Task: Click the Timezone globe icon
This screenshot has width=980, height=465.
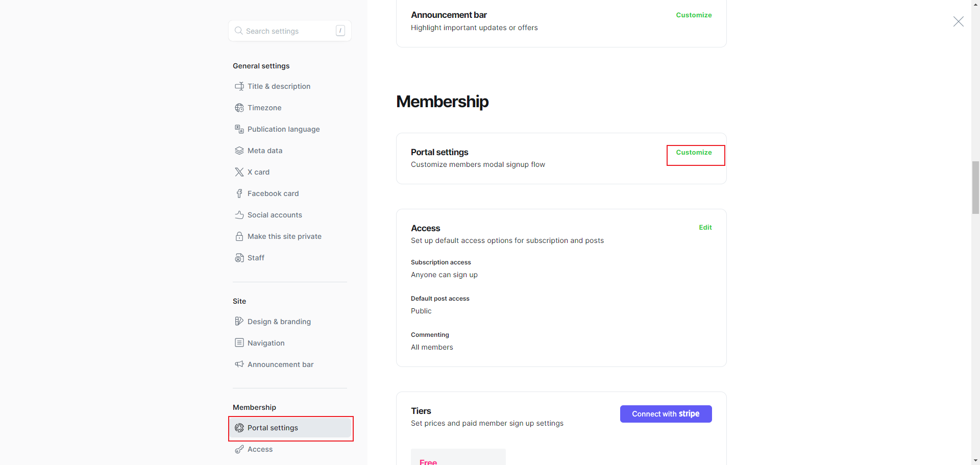Action: click(239, 108)
